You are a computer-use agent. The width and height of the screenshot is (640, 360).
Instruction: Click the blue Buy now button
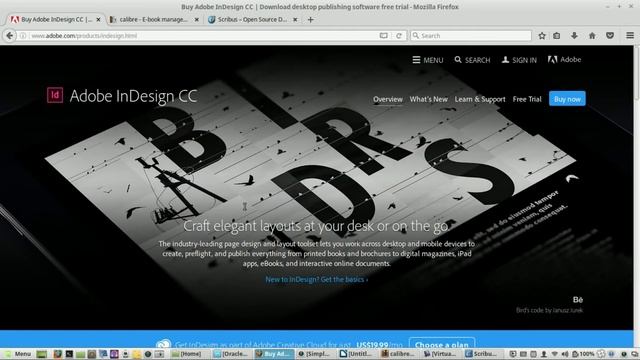click(x=567, y=99)
